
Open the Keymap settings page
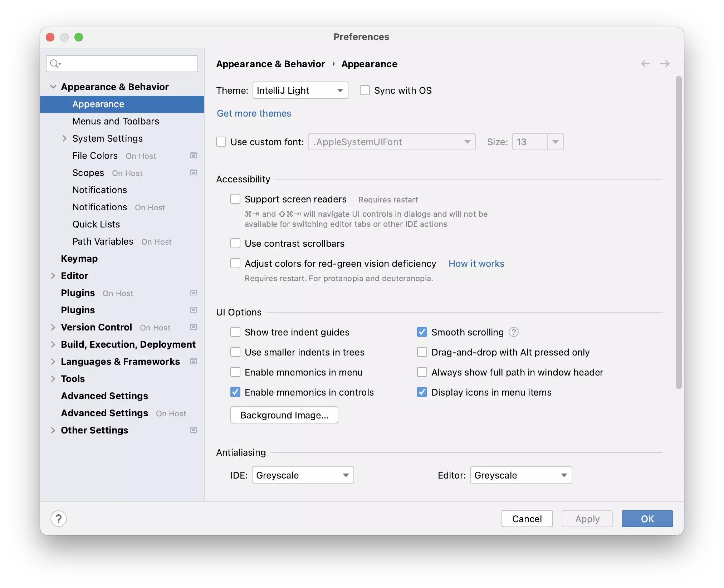click(x=79, y=259)
